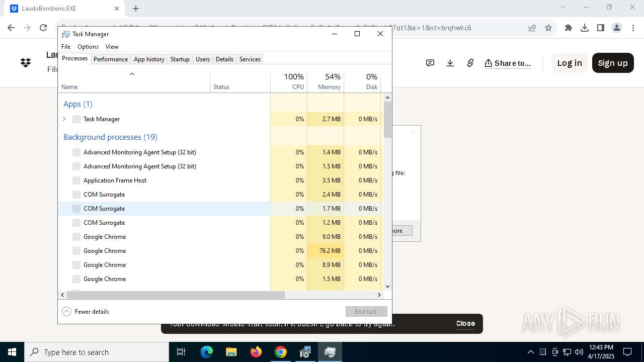
Task: Bookmark this page with star icon
Action: (x=548, y=28)
